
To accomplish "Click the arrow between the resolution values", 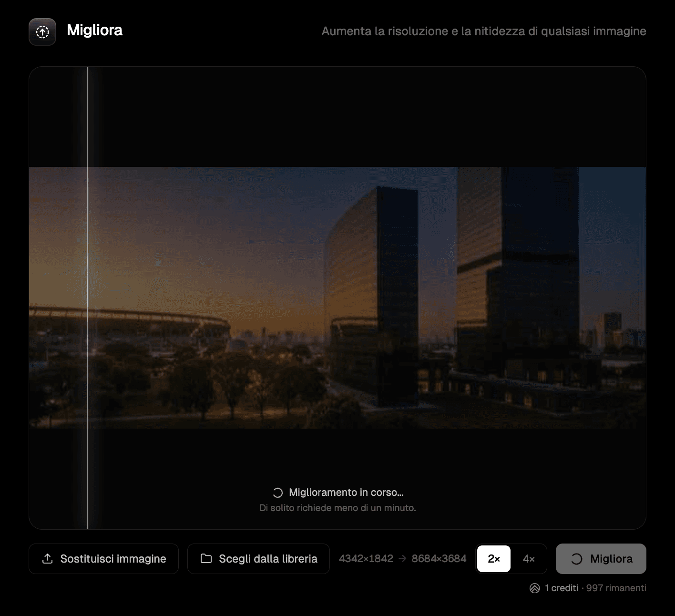I will pos(402,559).
